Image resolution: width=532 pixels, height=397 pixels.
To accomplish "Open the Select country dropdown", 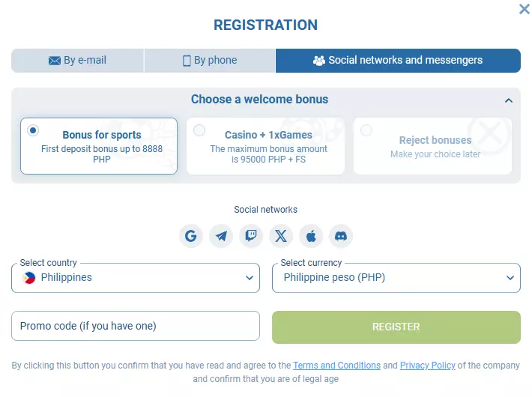I will tap(136, 277).
